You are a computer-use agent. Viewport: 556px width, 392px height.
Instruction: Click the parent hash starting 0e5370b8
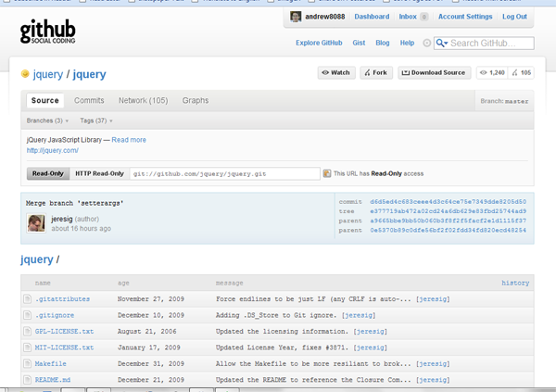(449, 230)
